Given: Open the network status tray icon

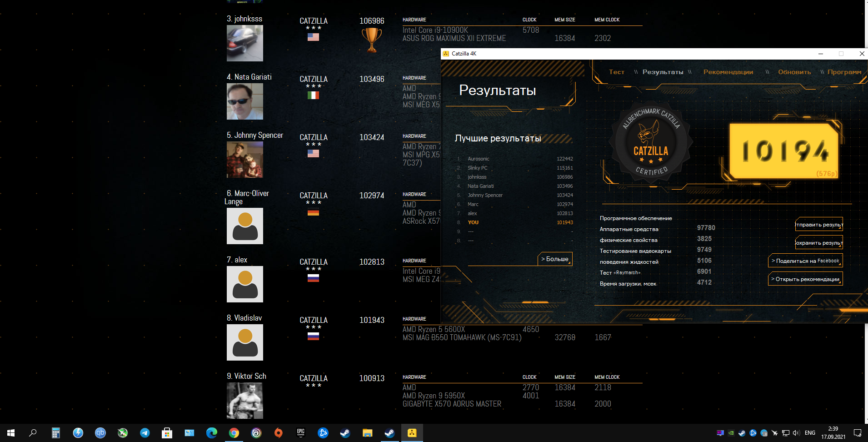Looking at the screenshot, I should point(785,433).
